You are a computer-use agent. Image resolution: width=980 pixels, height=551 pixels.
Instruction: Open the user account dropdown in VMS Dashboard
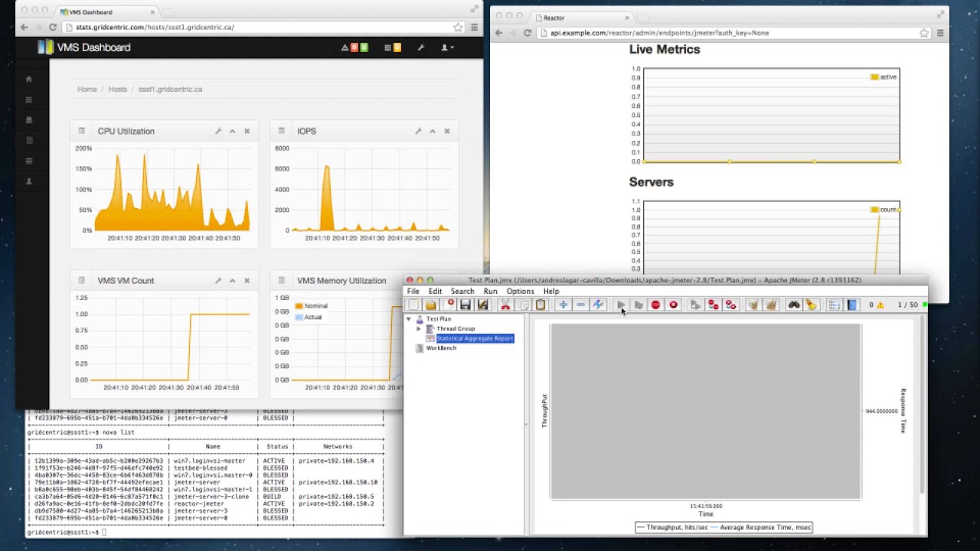(447, 47)
